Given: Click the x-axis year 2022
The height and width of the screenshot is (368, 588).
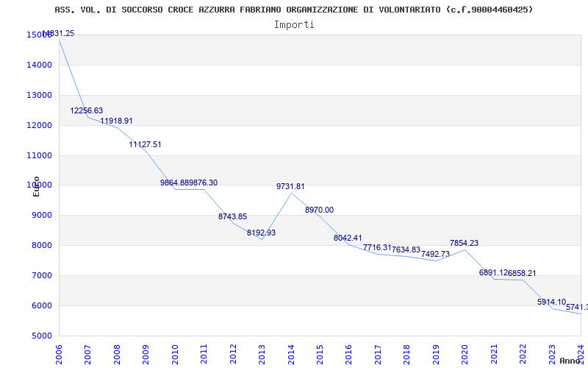Looking at the screenshot, I should pyautogui.click(x=523, y=354).
